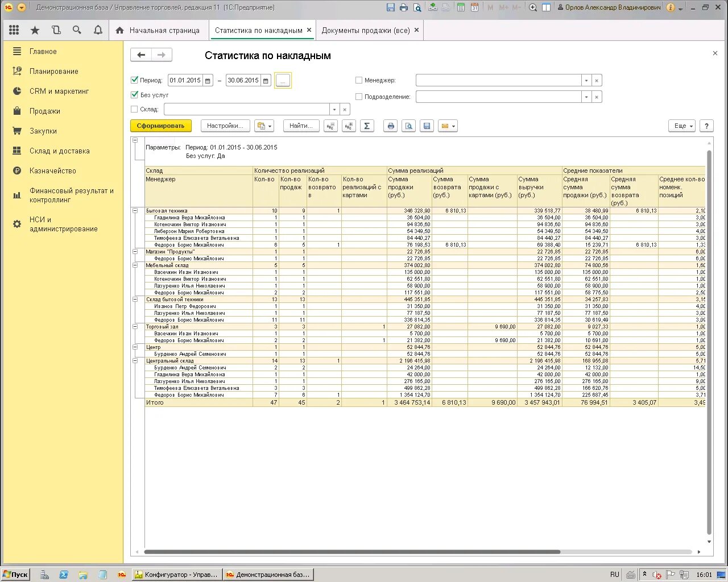Click the Склад input field
Image resolution: width=728 pixels, height=582 pixels.
[x=247, y=110]
